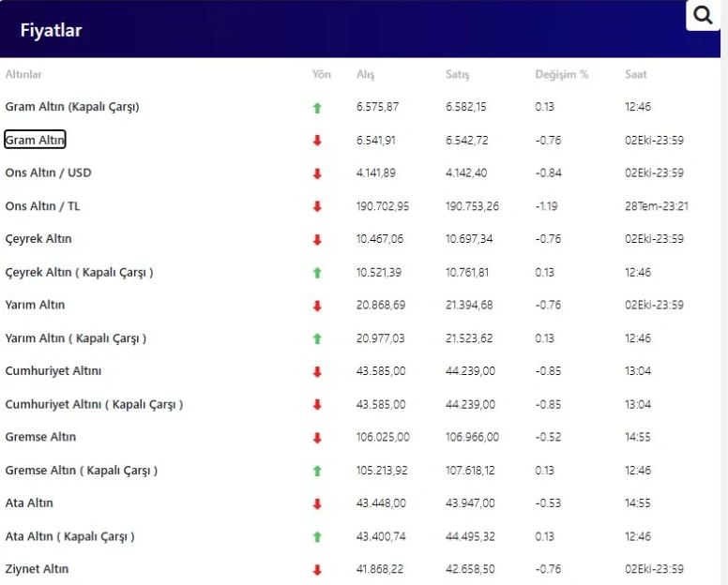The image size is (728, 585).
Task: Select the Alış value 20.868,69
Action: tap(381, 306)
